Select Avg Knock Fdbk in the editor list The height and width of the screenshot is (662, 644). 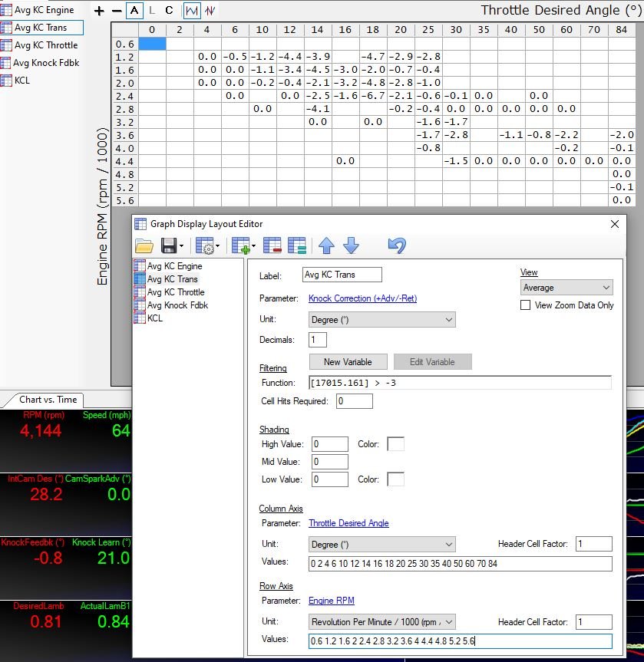pos(171,305)
